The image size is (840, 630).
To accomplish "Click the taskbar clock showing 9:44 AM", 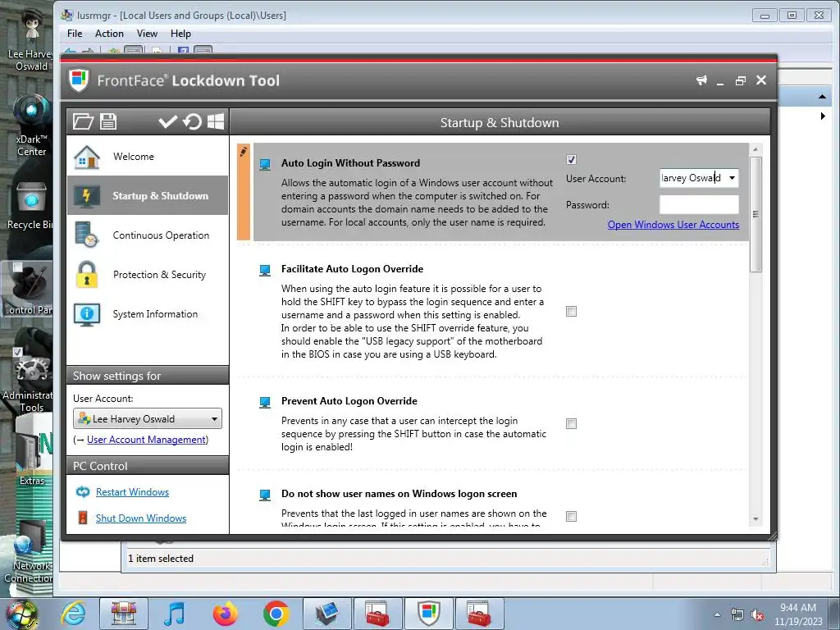I will [x=797, y=614].
